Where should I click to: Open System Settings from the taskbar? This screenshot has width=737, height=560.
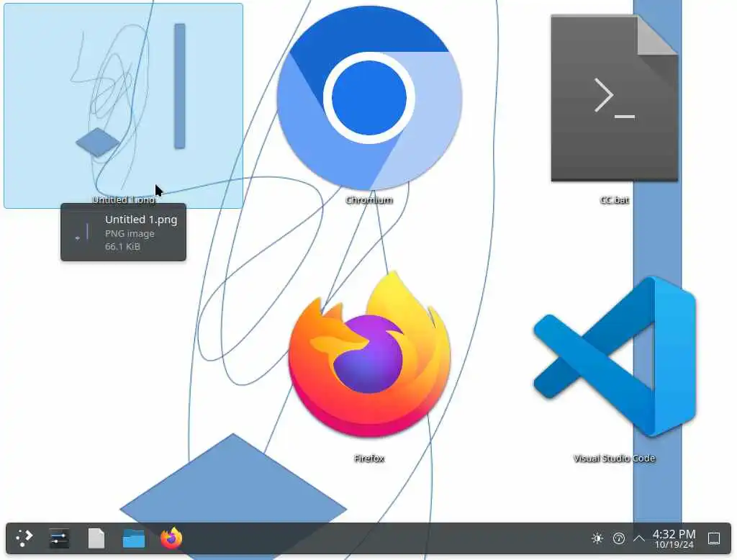point(59,538)
